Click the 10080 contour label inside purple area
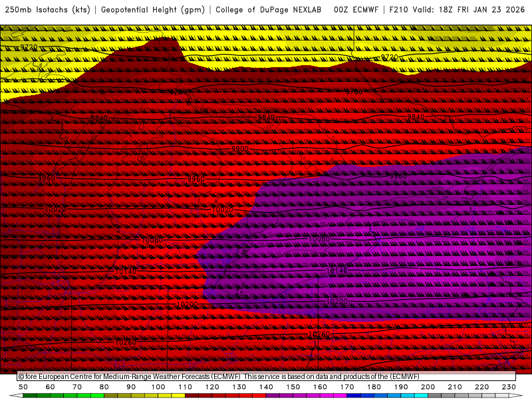Screen dimensions: 532x399 click(x=319, y=239)
